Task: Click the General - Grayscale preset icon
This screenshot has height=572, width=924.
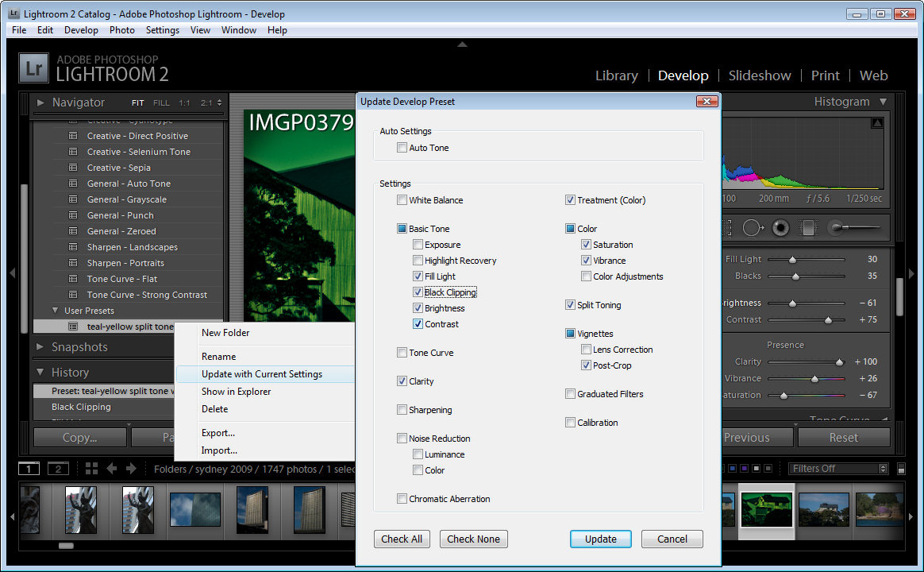Action: point(73,199)
